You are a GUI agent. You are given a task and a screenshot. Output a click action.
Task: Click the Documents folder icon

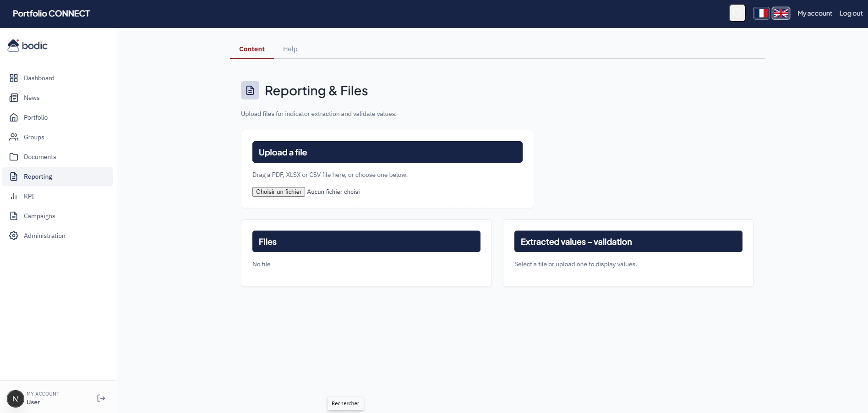click(14, 157)
